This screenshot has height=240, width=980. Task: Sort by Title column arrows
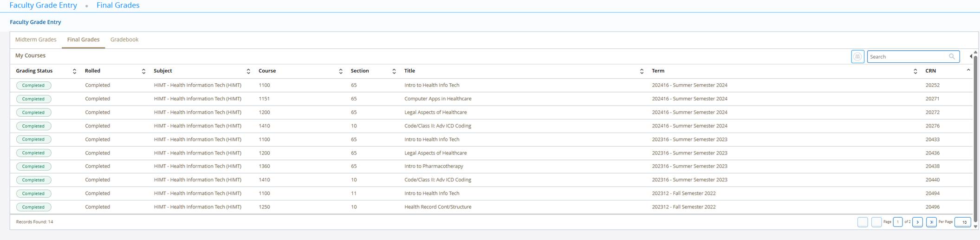[642, 71]
